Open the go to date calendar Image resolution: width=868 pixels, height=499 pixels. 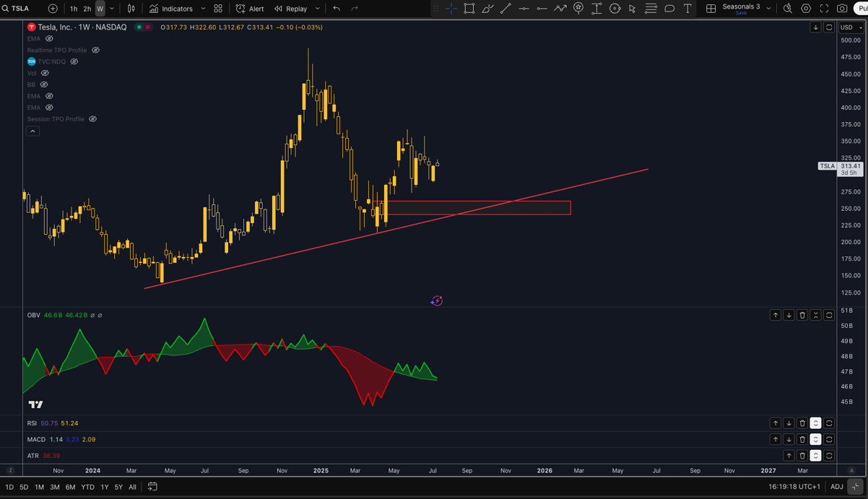[152, 487]
